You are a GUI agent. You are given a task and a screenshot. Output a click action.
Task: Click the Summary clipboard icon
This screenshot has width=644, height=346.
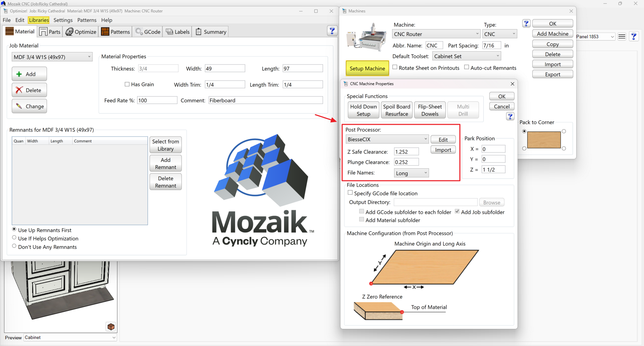[x=198, y=32]
